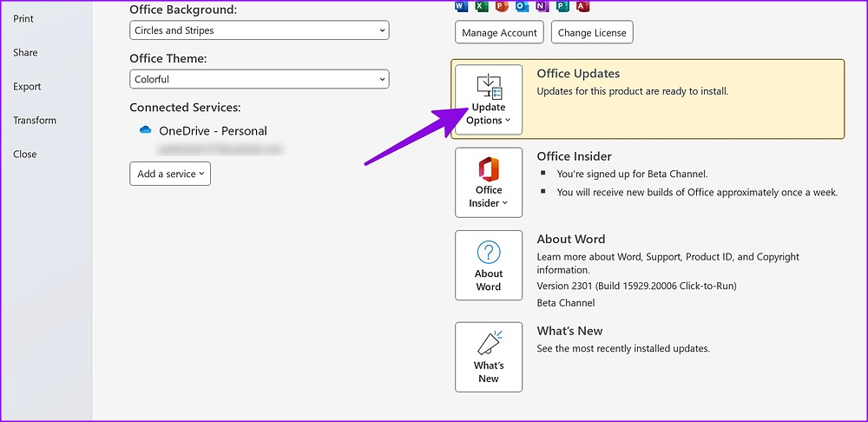Image resolution: width=868 pixels, height=422 pixels.
Task: Click the Word app icon
Action: tap(461, 6)
